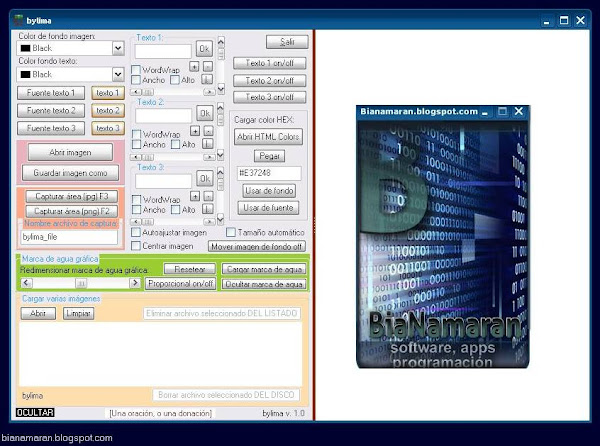Toggle the Tamaño automático checkbox
The height and width of the screenshot is (446, 600).
click(231, 232)
